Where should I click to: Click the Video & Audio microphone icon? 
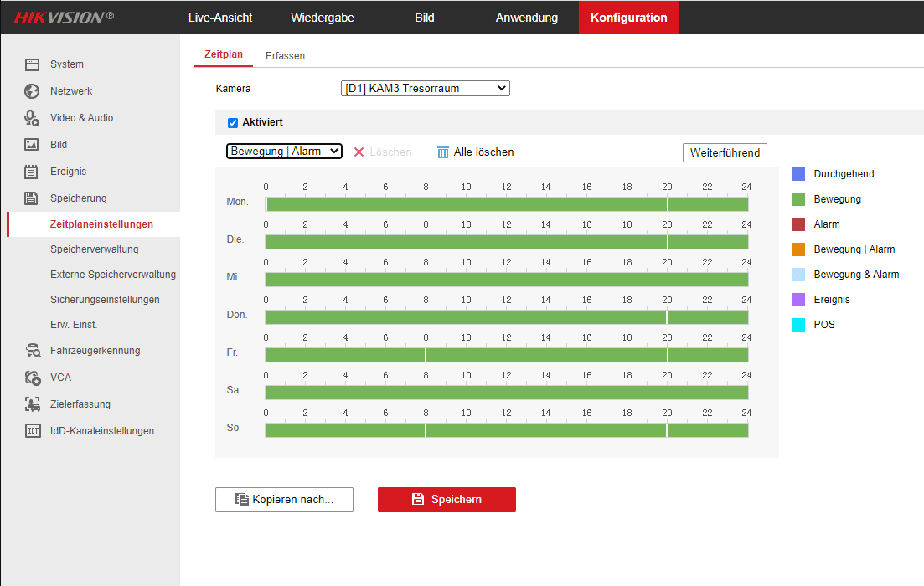[x=32, y=118]
